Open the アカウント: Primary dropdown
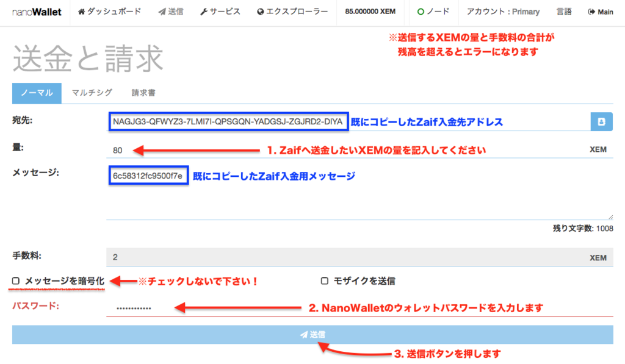625x364 pixels. click(503, 12)
